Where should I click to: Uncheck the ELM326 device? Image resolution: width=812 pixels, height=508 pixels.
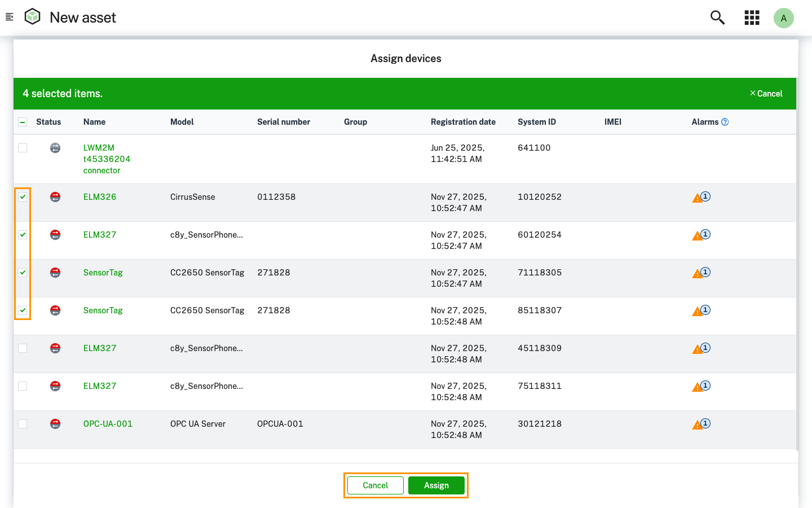[x=23, y=196]
